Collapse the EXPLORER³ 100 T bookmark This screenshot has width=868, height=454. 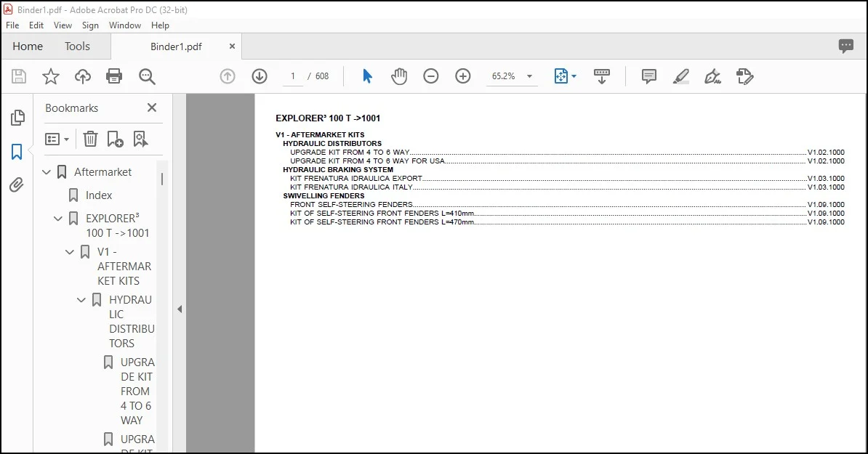pos(57,219)
